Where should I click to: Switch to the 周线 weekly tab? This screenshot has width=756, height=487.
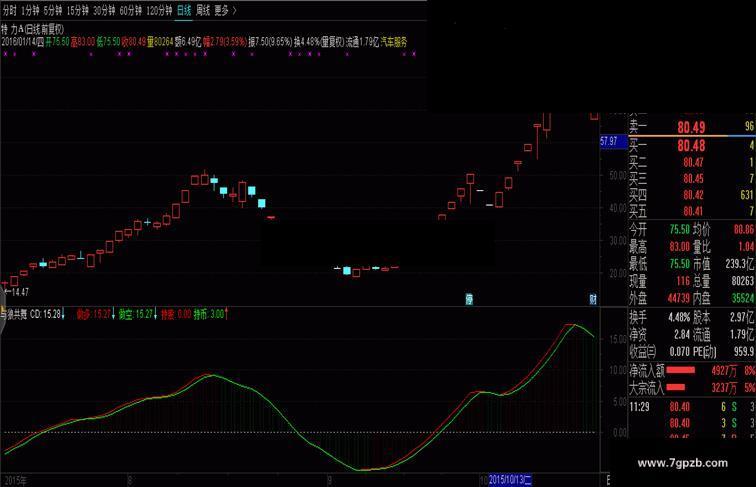[x=203, y=10]
